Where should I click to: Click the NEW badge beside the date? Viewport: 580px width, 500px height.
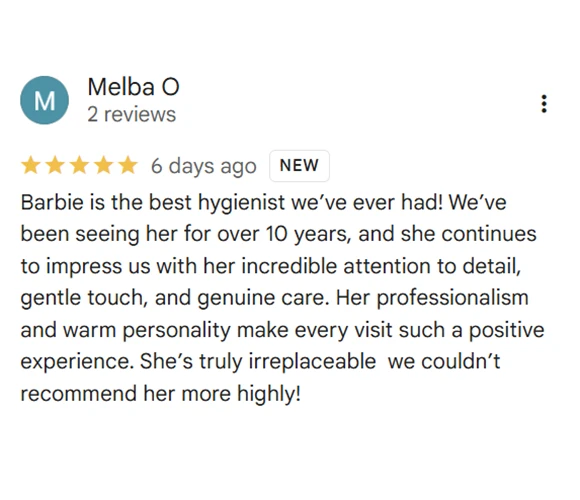[299, 166]
